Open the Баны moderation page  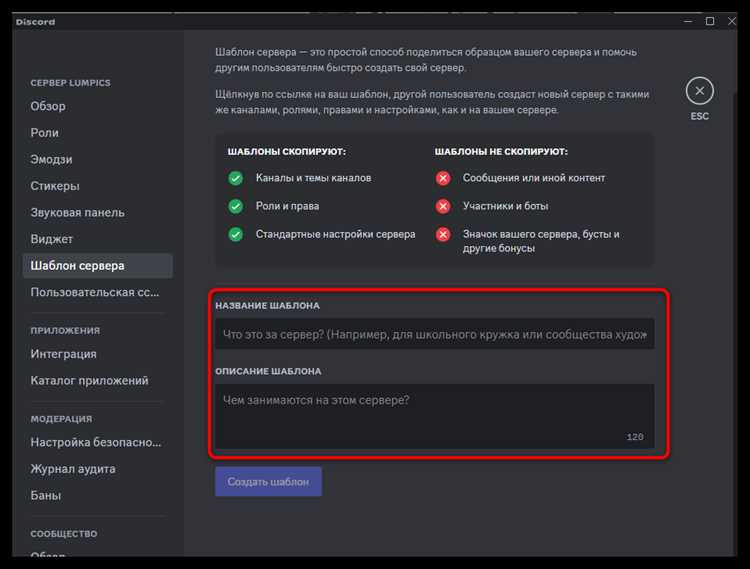pyautogui.click(x=46, y=495)
